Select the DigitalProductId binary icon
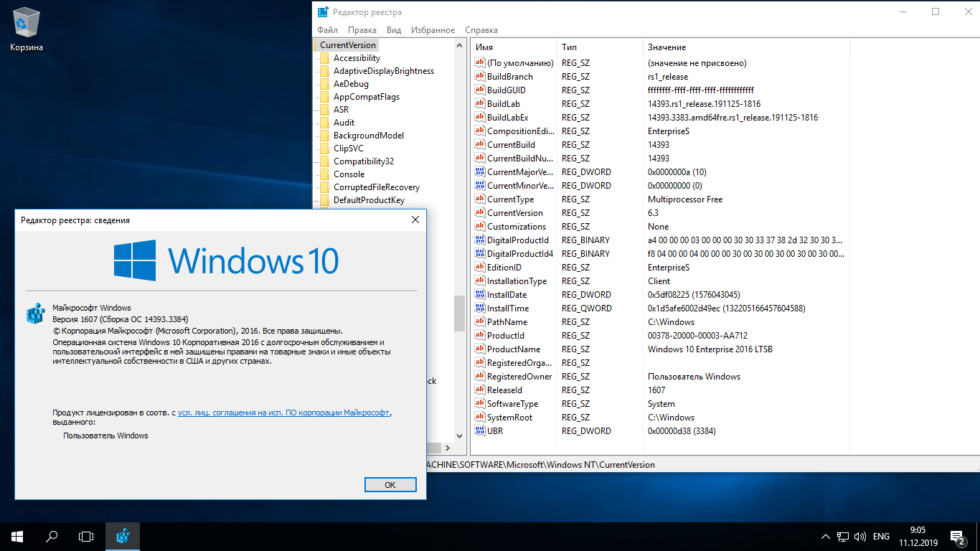980x551 pixels. click(480, 240)
